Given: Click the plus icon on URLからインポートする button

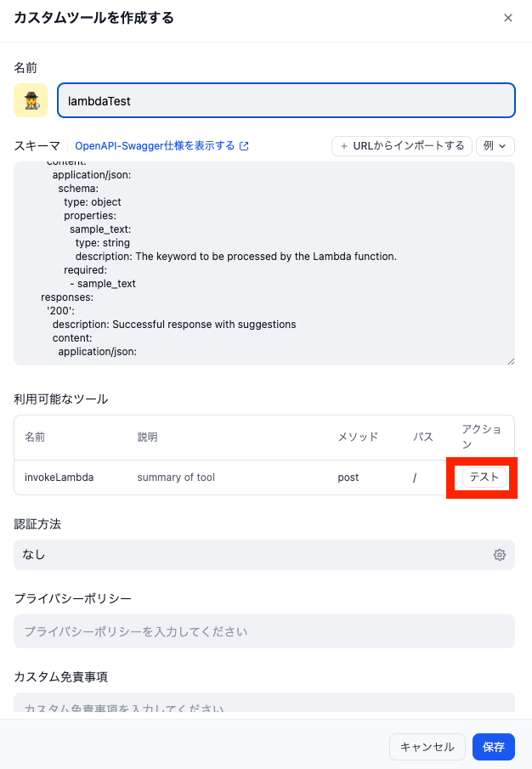Looking at the screenshot, I should pyautogui.click(x=342, y=145).
